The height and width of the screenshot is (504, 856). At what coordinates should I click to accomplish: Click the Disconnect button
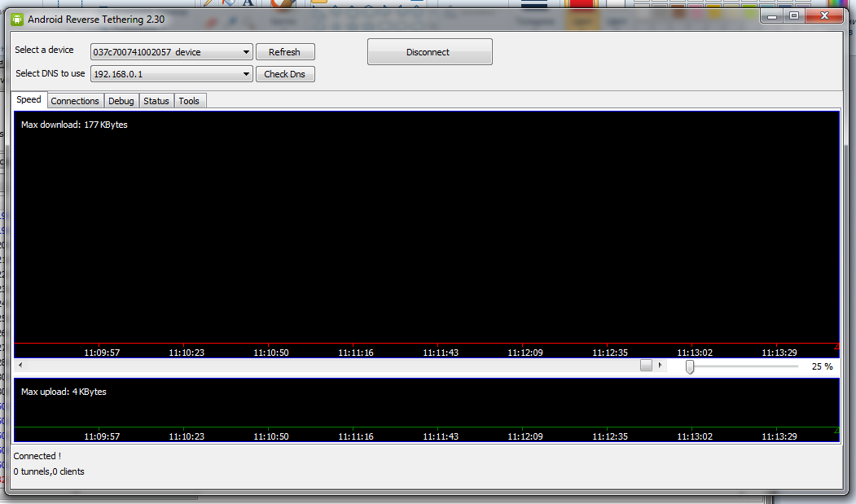[x=430, y=52]
